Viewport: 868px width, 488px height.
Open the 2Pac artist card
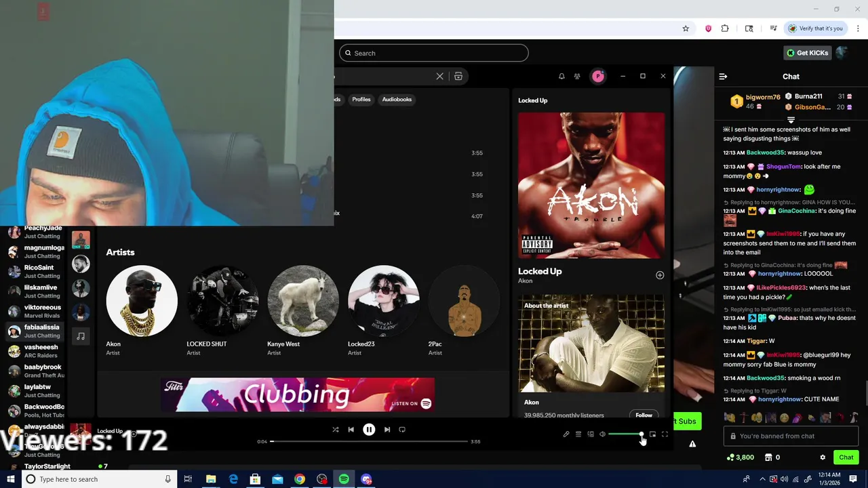tap(464, 310)
